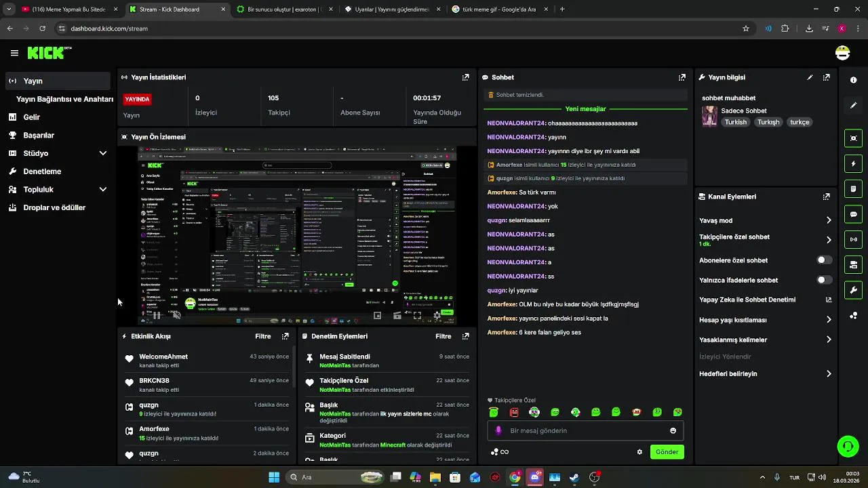Click the Bir mesaj gönderin message field
This screenshot has width=868, height=488.
[585, 430]
